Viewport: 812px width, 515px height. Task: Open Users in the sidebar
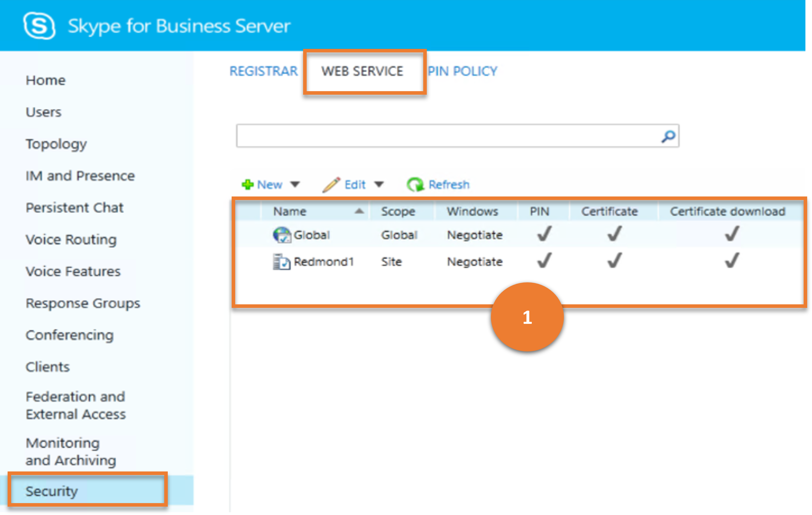(x=44, y=112)
